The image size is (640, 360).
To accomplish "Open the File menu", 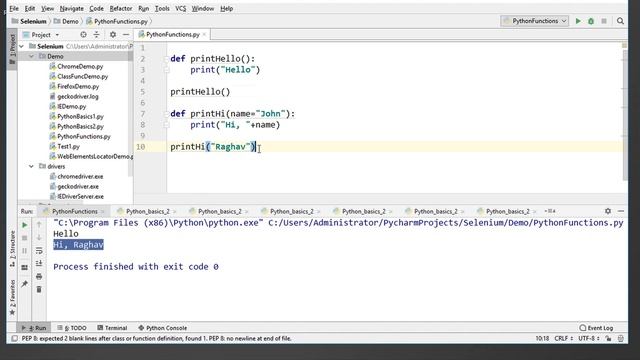I will (14, 8).
